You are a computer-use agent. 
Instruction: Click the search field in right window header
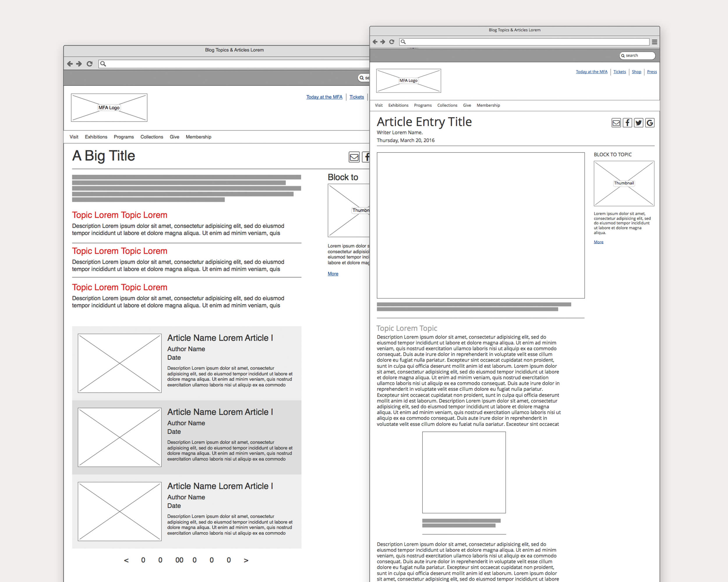pos(637,55)
